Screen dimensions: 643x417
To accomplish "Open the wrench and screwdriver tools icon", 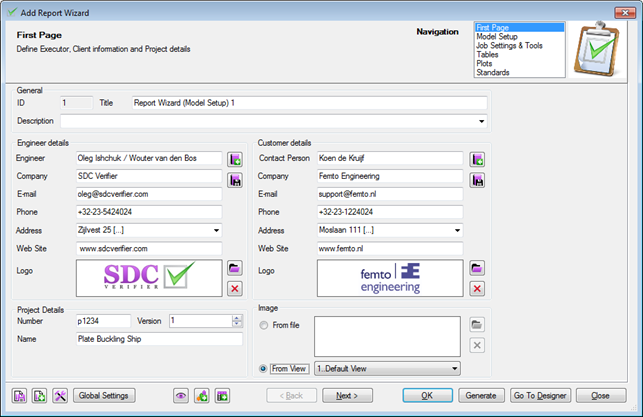I will [x=60, y=396].
